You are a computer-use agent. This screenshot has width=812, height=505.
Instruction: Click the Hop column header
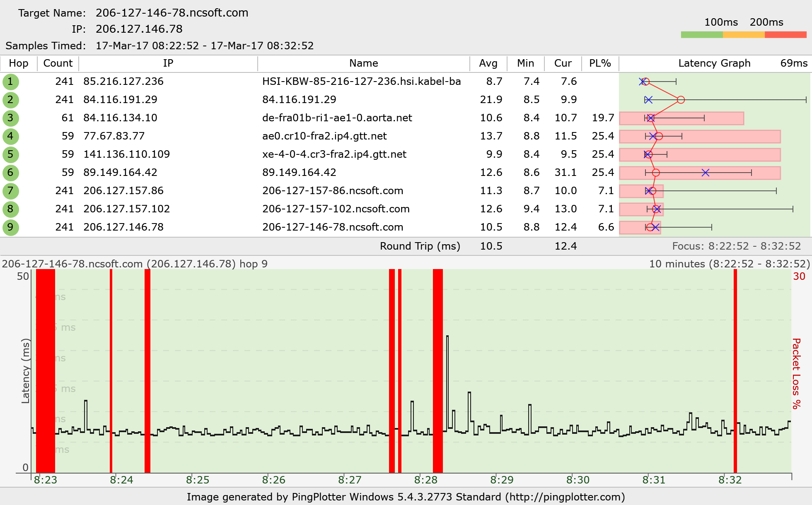(x=19, y=63)
